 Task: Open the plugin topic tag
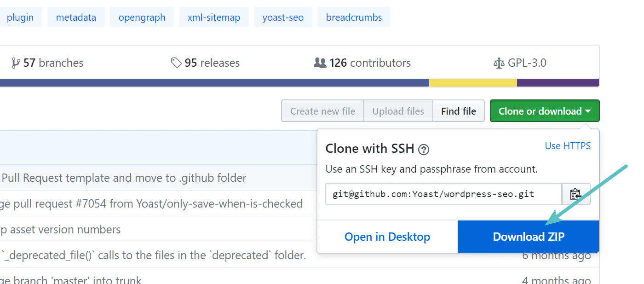21,17
